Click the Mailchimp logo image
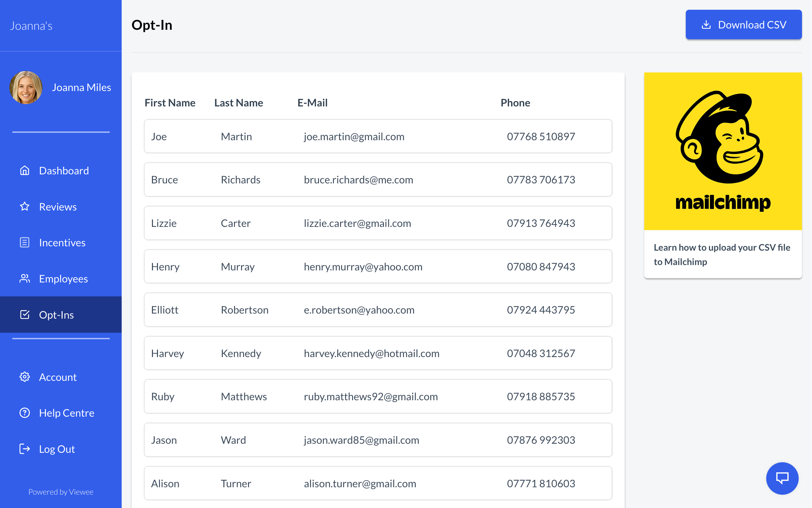 pyautogui.click(x=723, y=151)
